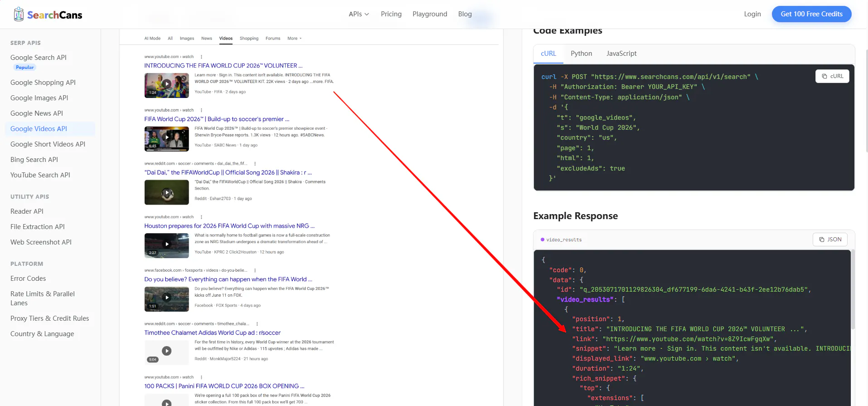Open options menu for Houston NRG result
The height and width of the screenshot is (406, 868).
tap(201, 217)
